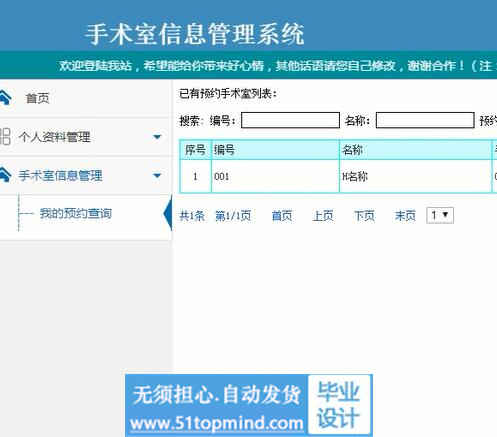Image resolution: width=497 pixels, height=437 pixels.
Task: Open 首页 in the sidebar menu
Action: click(x=37, y=98)
